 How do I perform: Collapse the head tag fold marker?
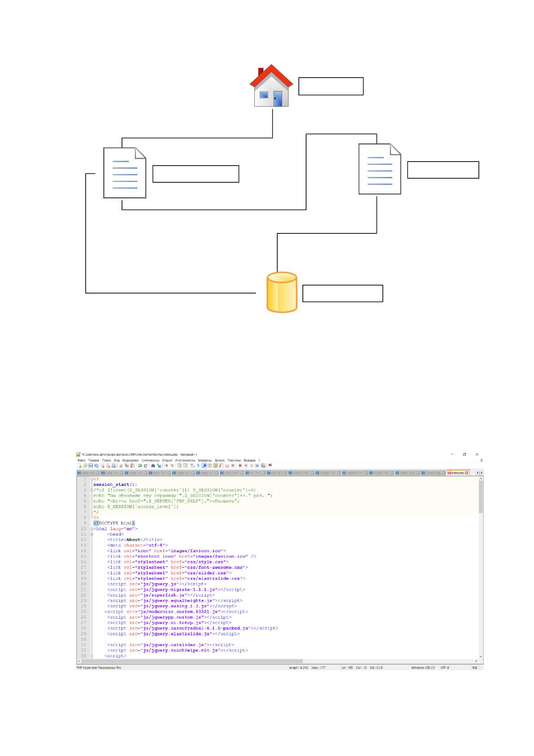[x=92, y=534]
